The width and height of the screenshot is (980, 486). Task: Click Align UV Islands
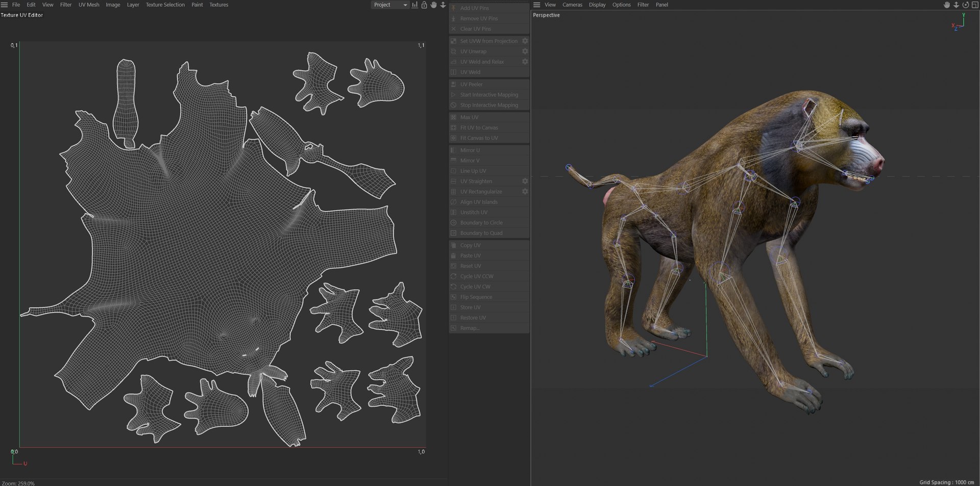[489, 202]
